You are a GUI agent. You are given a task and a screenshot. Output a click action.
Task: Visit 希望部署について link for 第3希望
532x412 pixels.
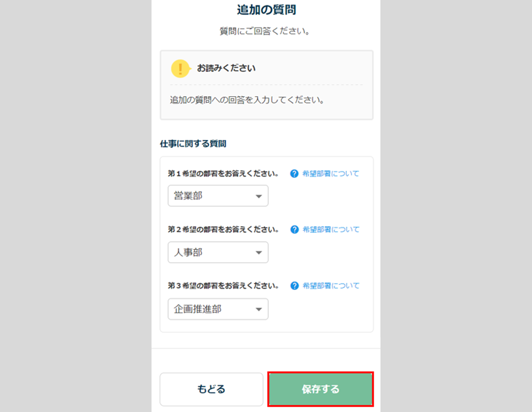click(331, 286)
